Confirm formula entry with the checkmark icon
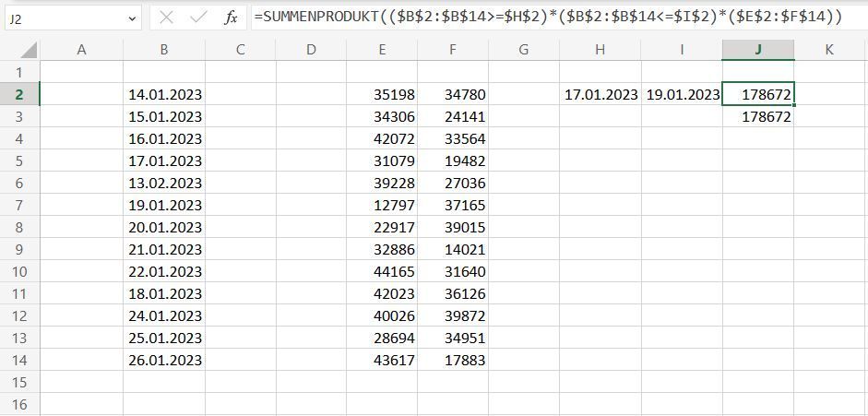The width and height of the screenshot is (868, 416). pyautogui.click(x=197, y=18)
